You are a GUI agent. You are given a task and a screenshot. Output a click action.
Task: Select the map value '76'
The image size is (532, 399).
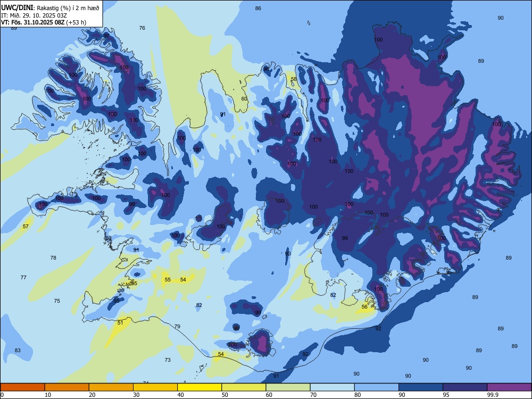[142, 28]
